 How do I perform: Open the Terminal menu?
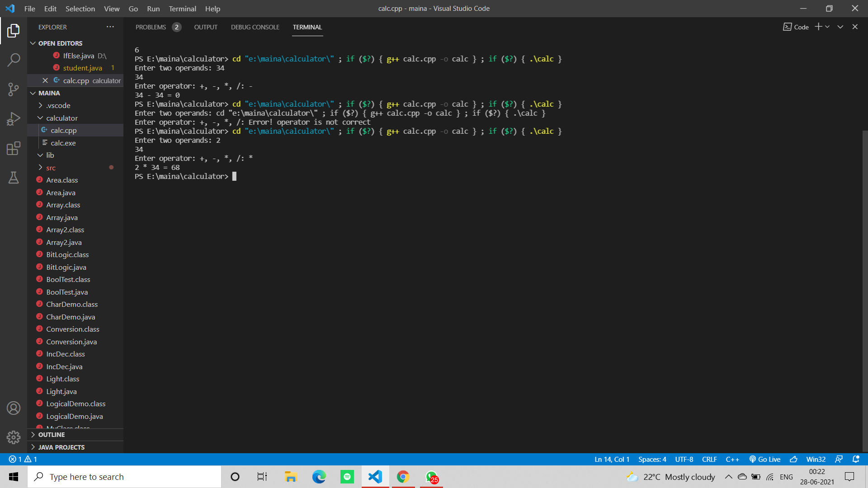[182, 9]
